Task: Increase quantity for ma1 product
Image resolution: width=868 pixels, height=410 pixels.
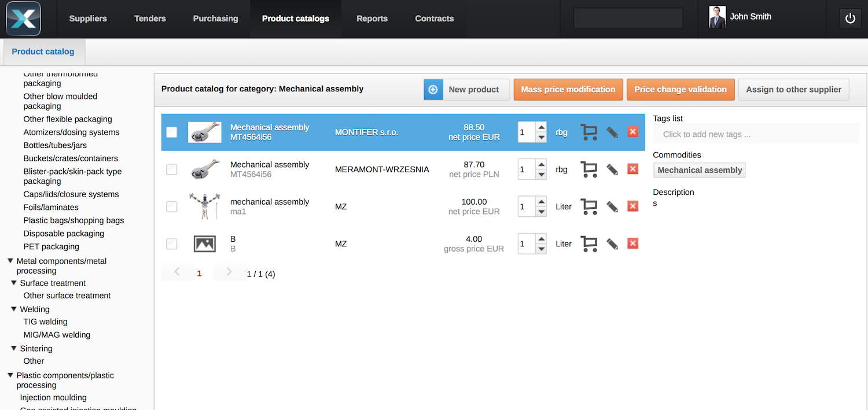Action: tap(541, 201)
